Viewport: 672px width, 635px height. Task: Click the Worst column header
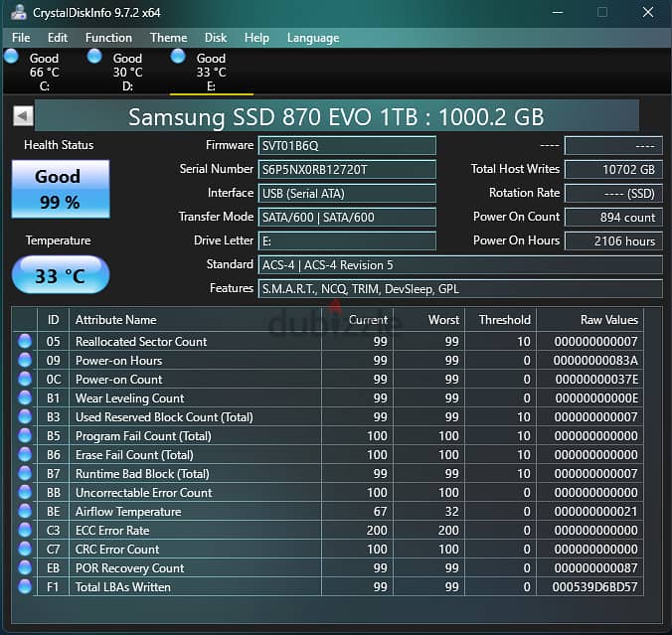[429, 320]
